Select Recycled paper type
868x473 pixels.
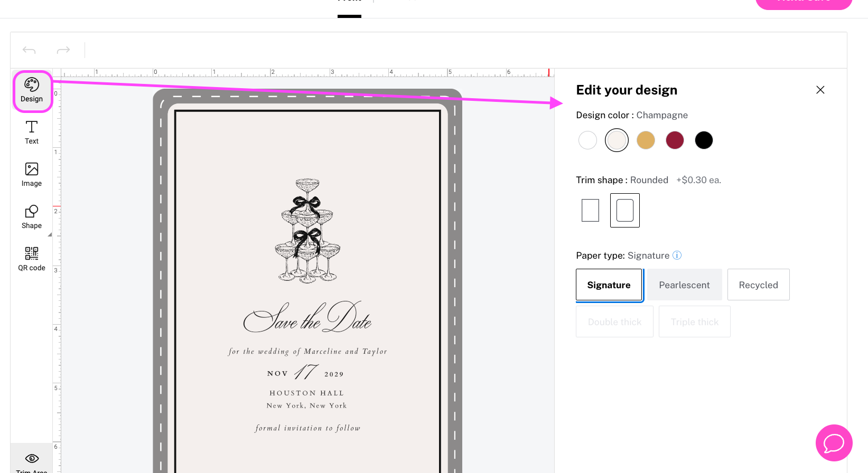click(x=759, y=285)
